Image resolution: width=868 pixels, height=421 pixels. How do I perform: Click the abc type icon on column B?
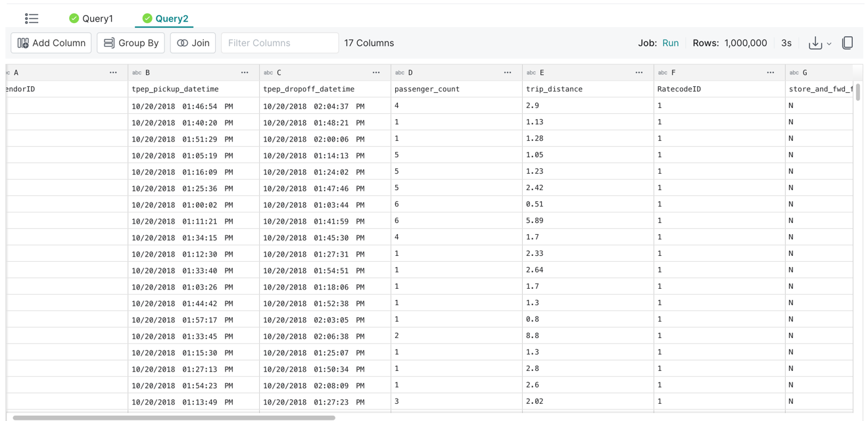pyautogui.click(x=137, y=73)
